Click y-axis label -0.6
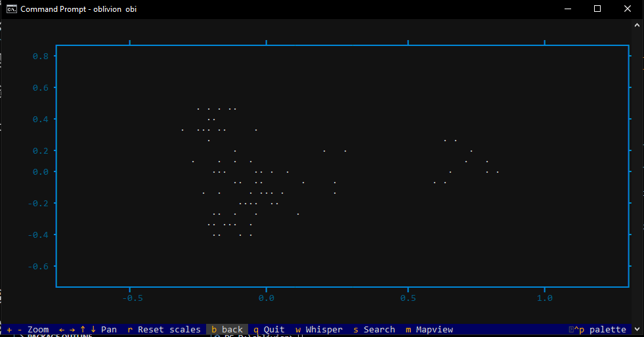 coord(38,266)
